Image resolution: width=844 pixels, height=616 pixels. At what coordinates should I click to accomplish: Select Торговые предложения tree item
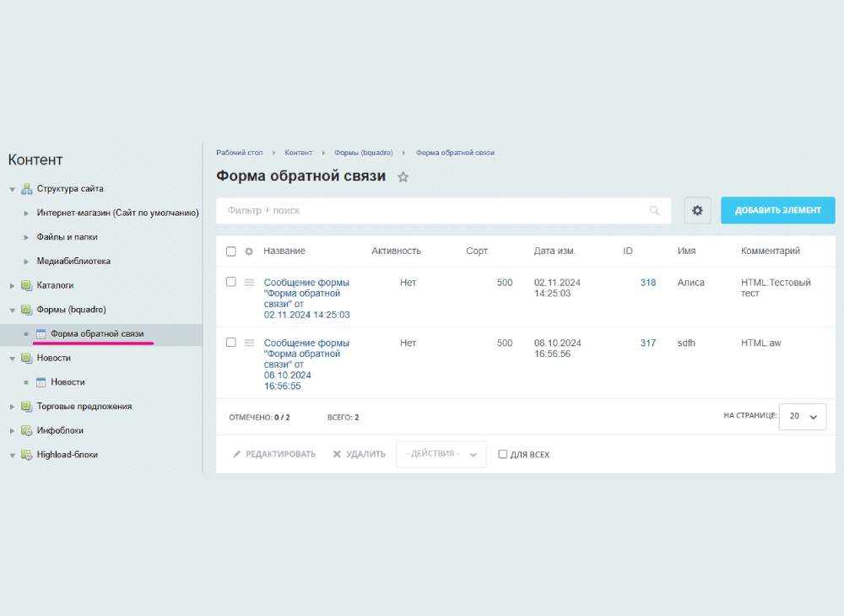click(84, 406)
